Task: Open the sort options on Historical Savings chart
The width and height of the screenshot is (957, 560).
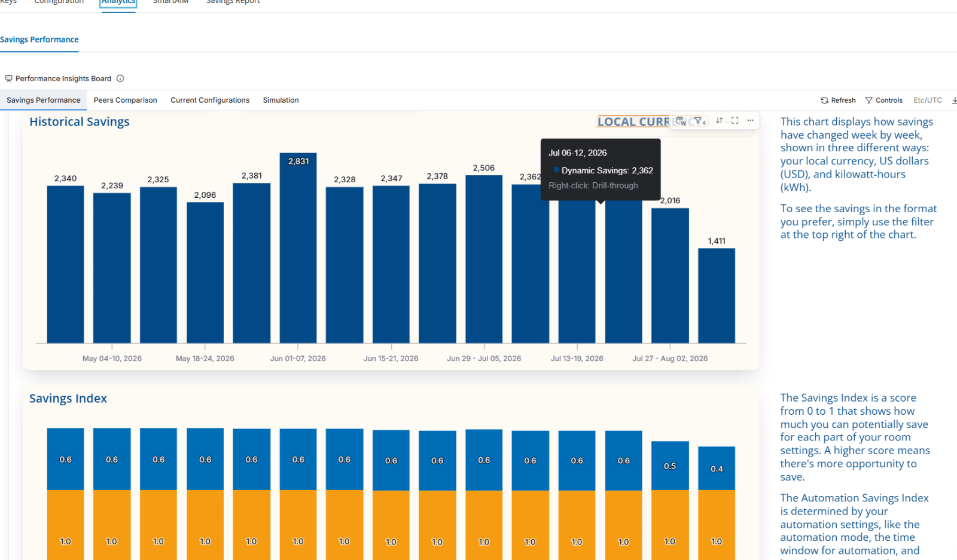Action: coord(720,121)
